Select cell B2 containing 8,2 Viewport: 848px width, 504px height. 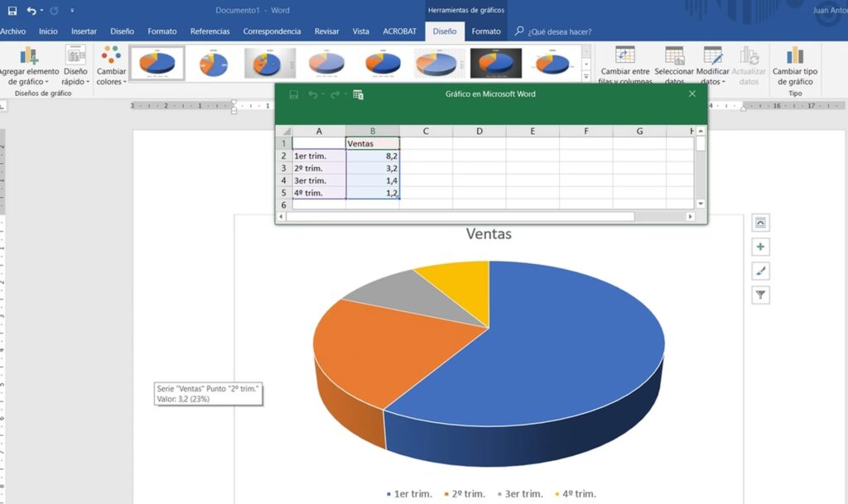(372, 156)
